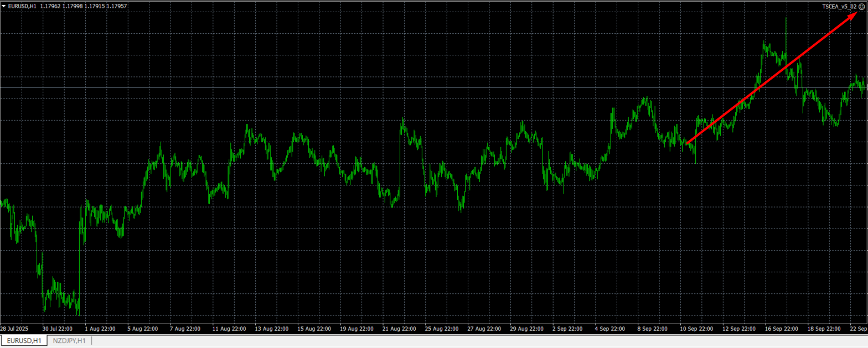Click the 18 Sep 22:00 time label
This screenshot has height=348, width=868.
[x=824, y=329]
